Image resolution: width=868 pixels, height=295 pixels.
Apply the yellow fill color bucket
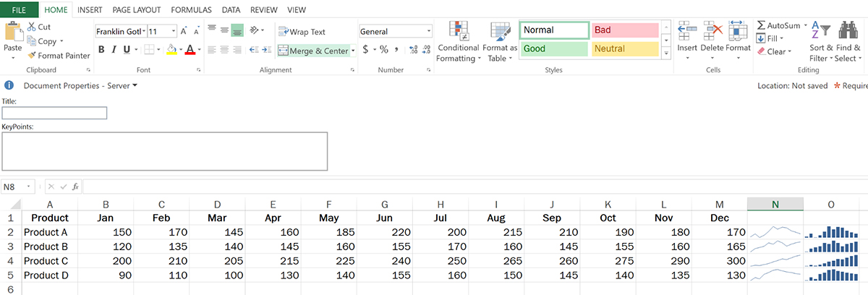coord(171,50)
